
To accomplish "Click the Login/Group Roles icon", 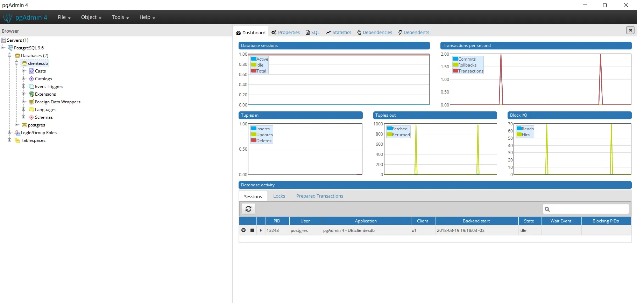I will click(17, 133).
